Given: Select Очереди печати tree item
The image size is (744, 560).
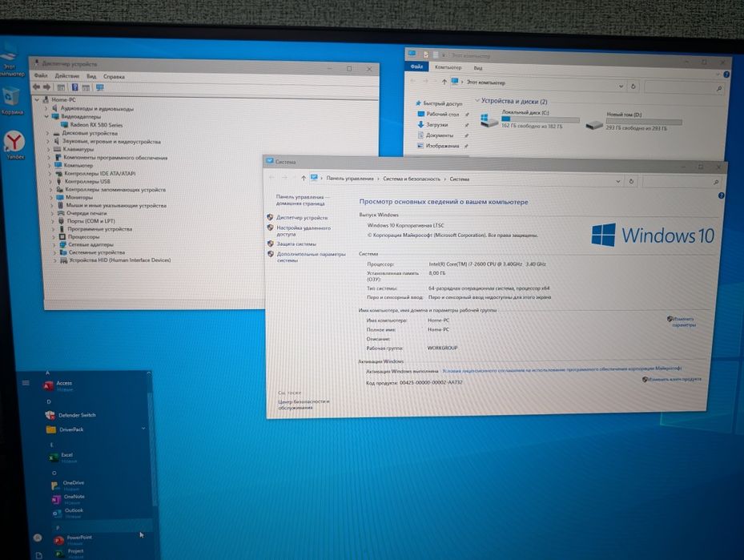Looking at the screenshot, I should click(x=80, y=213).
